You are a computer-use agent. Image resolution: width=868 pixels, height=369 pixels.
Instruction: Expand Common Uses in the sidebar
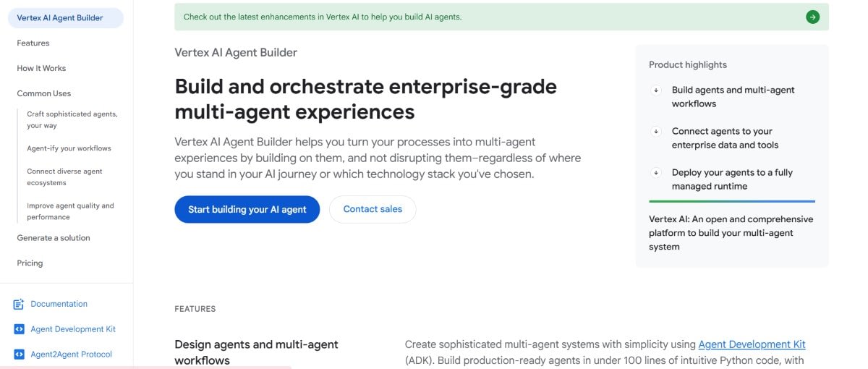click(44, 93)
